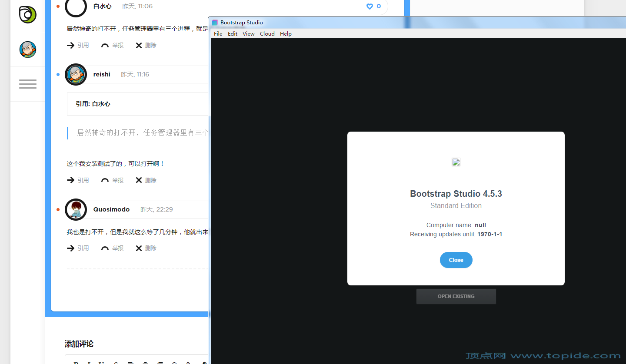Click the timestamp 昨天, 11:06

137,6
